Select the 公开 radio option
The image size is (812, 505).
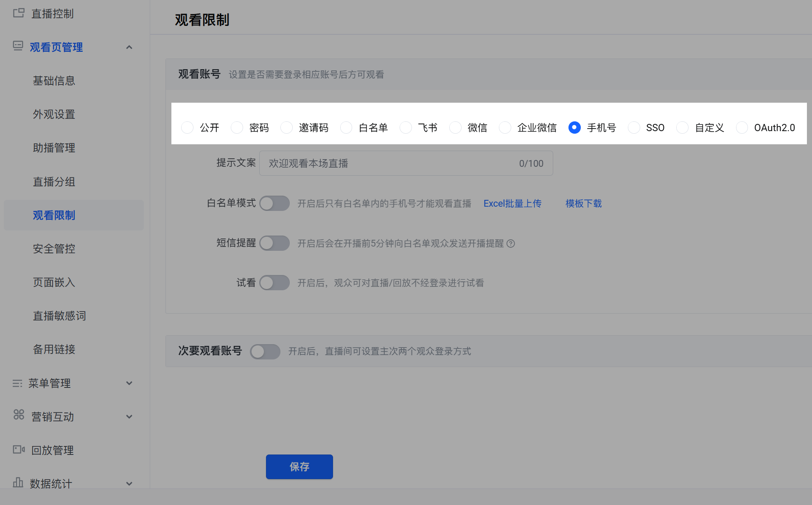point(188,128)
